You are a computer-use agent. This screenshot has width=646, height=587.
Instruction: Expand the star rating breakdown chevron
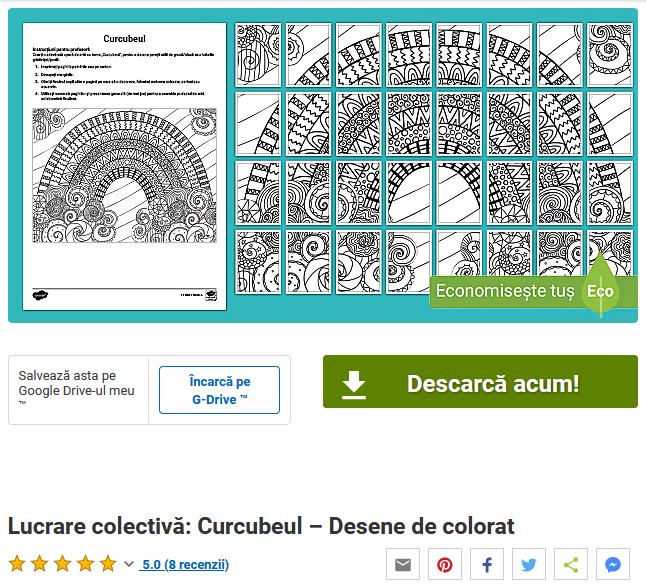click(129, 564)
